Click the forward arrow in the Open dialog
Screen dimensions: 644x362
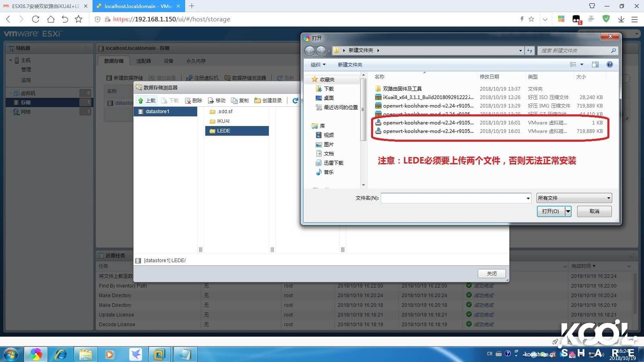(x=321, y=50)
